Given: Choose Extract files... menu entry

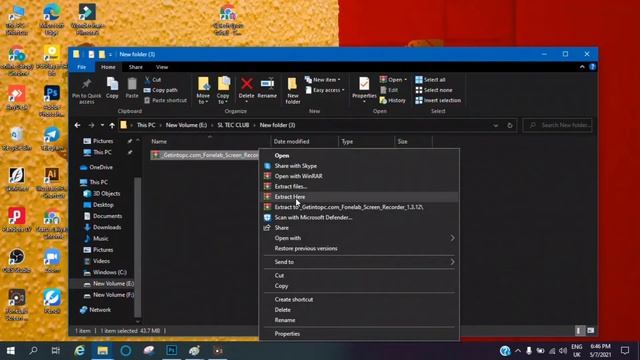Looking at the screenshot, I should [x=359, y=187].
